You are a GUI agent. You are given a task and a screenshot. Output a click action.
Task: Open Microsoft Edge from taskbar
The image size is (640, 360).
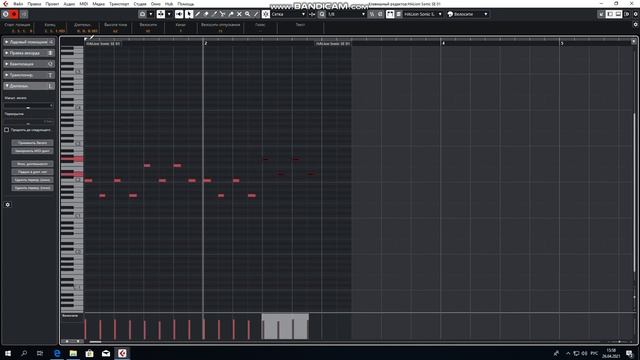57,353
